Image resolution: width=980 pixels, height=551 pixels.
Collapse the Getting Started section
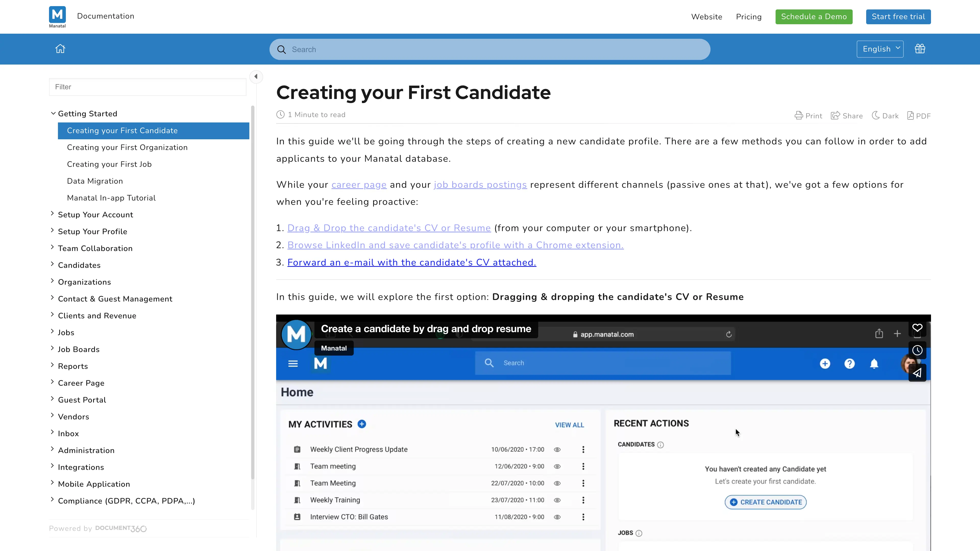[x=53, y=113]
